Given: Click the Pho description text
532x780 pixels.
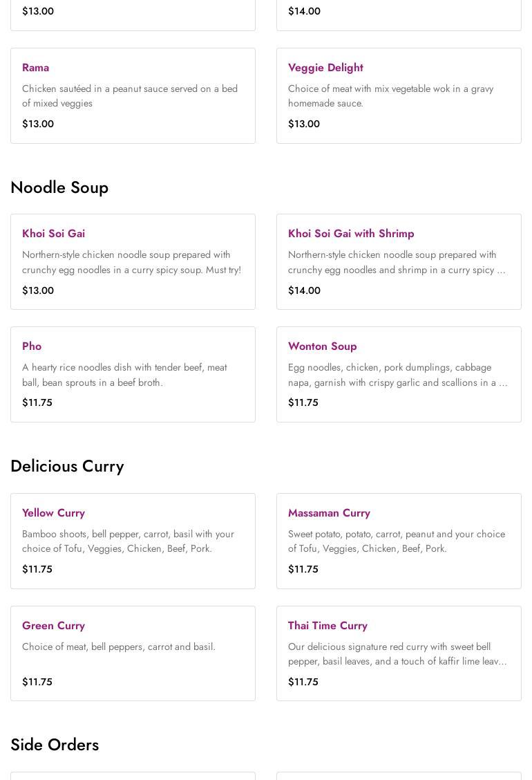Looking at the screenshot, I should click(124, 375).
